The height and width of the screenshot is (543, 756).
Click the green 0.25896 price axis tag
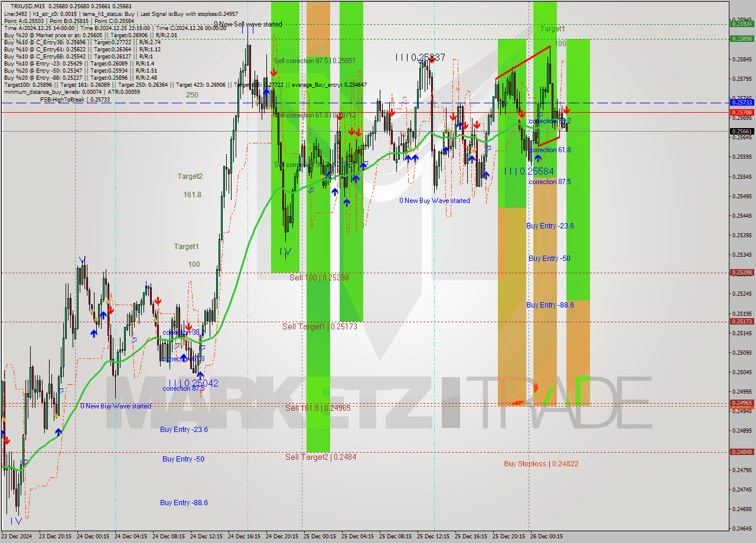pos(742,38)
